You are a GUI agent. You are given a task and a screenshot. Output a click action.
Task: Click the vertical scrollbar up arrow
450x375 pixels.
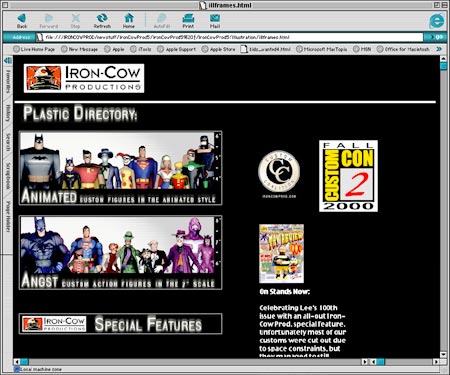443,59
